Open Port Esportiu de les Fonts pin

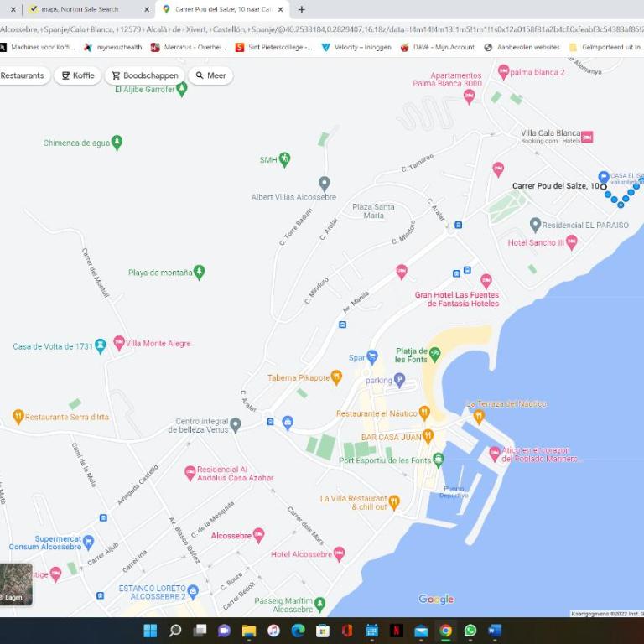click(x=439, y=460)
